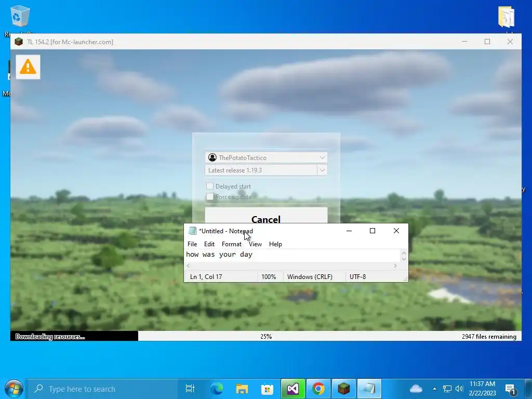Click the volume speaker tray icon

[459, 389]
